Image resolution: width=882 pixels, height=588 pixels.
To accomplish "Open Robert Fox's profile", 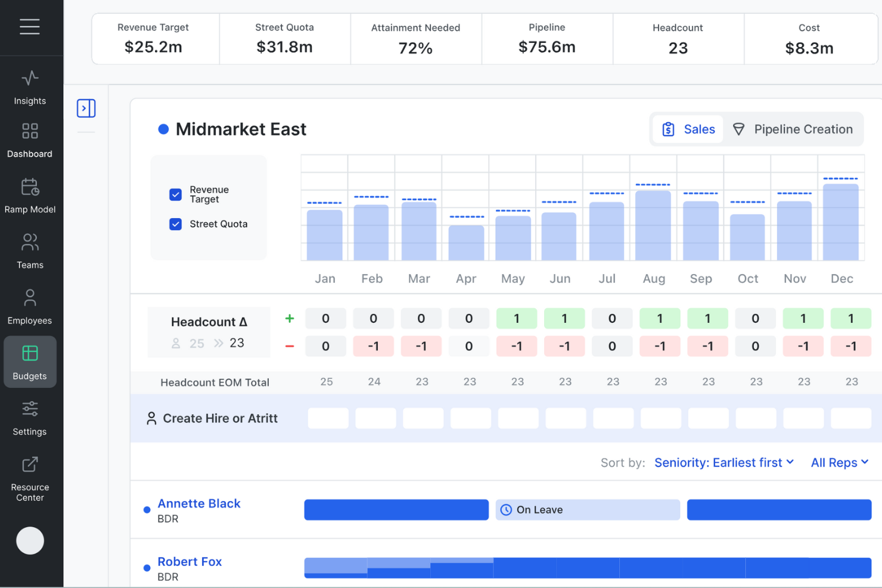I will [x=190, y=561].
